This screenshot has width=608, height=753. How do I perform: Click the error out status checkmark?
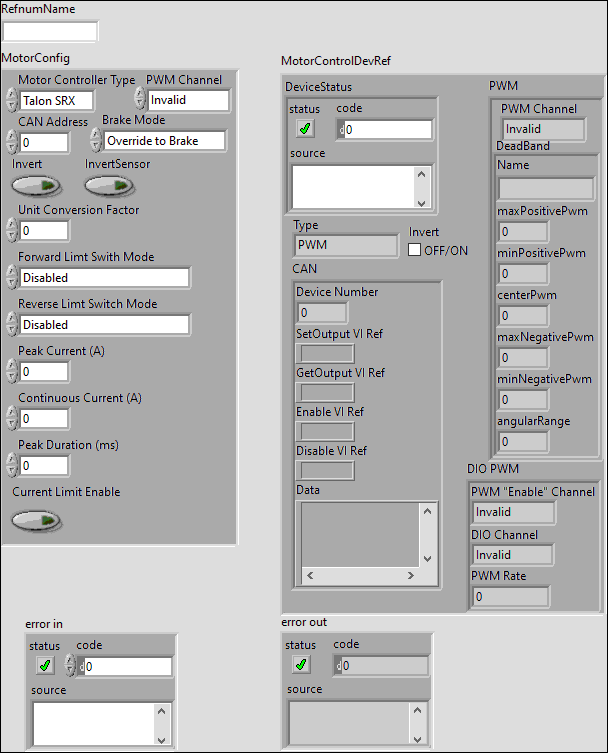tap(301, 665)
